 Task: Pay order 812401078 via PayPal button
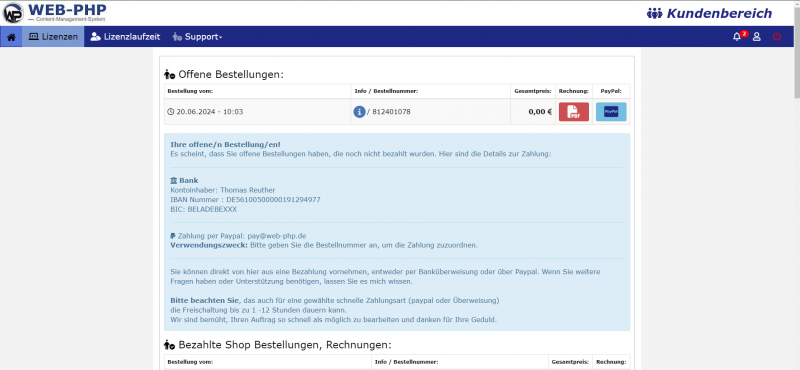pos(611,112)
